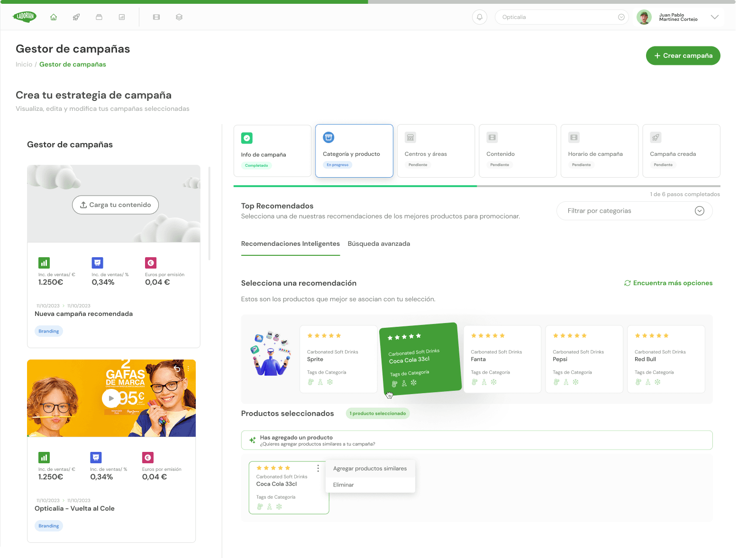Image resolution: width=756 pixels, height=558 pixels.
Task: Click the blue sales percent icon in Opticalia card
Action: pos(96,458)
